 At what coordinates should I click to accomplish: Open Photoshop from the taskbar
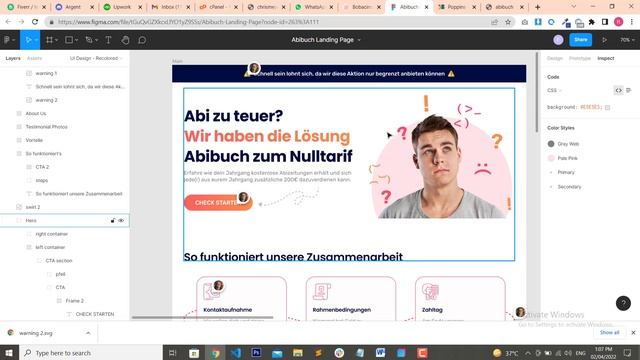(256, 352)
